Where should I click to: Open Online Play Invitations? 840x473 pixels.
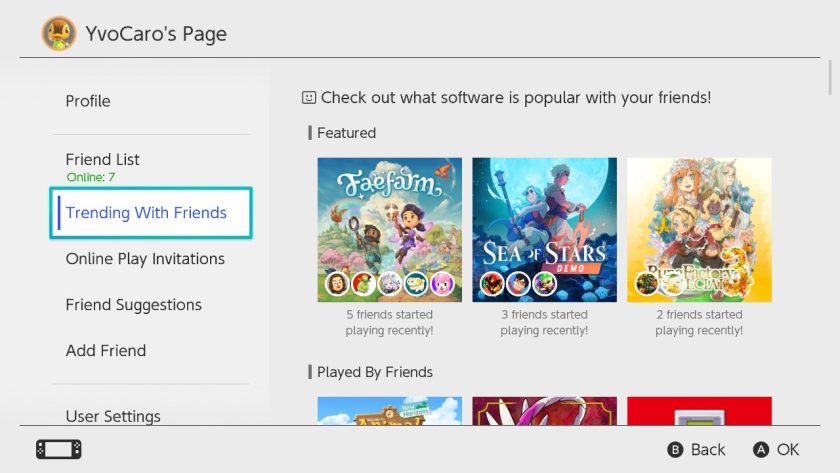145,259
